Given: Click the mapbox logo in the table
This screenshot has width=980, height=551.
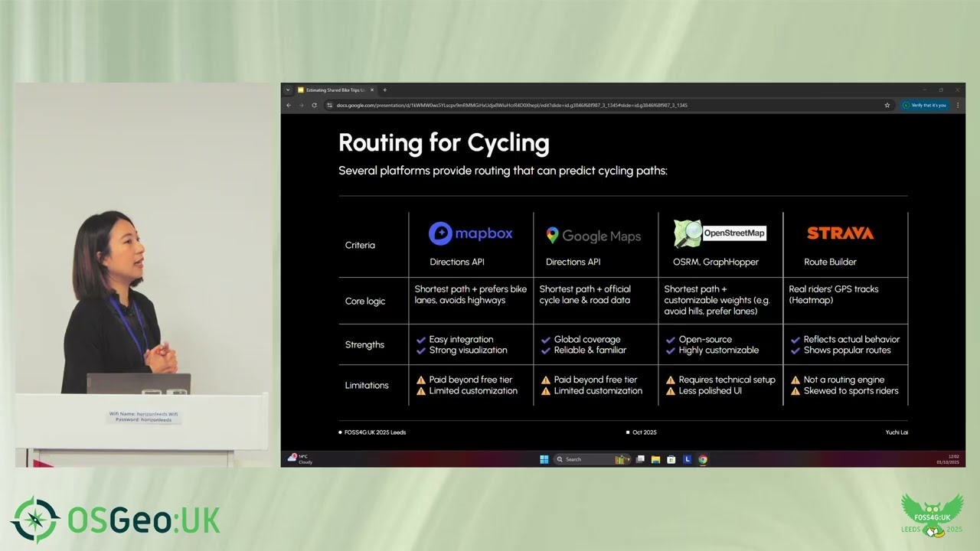Looking at the screenshot, I should 470,233.
